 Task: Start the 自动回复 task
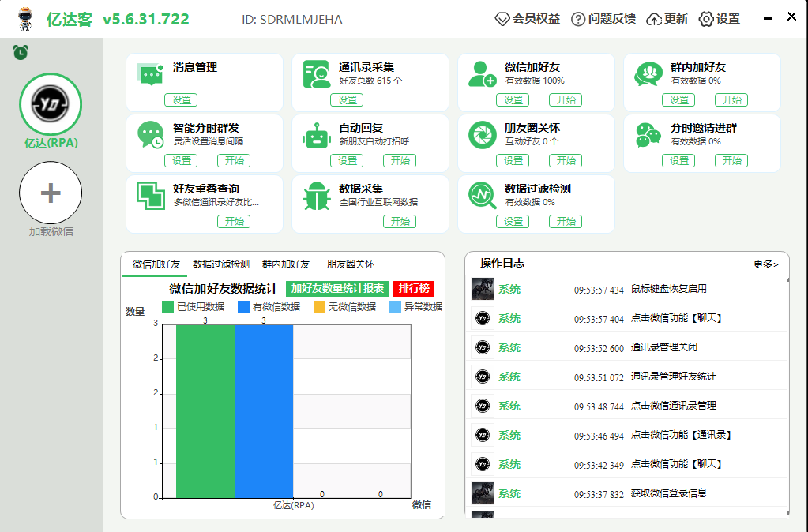tap(400, 161)
